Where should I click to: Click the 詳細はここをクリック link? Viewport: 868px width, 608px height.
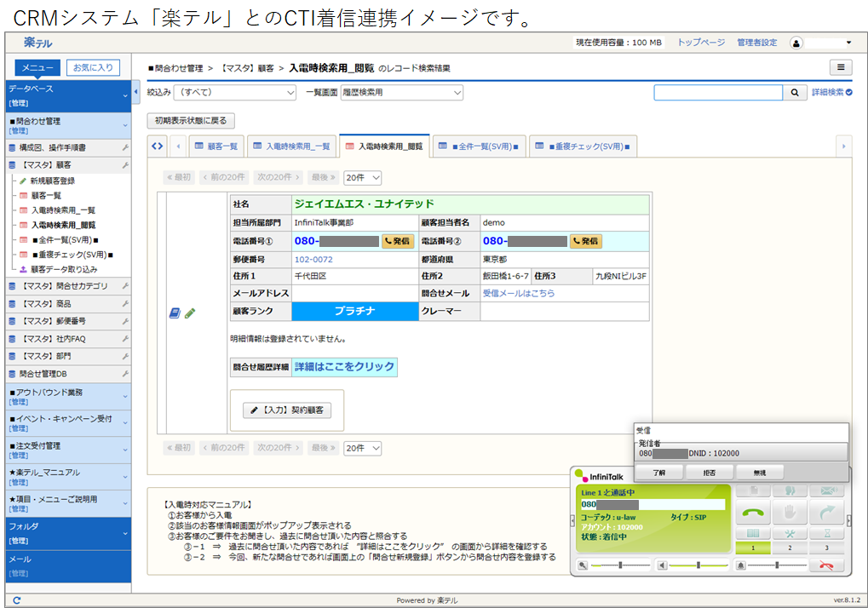click(344, 367)
